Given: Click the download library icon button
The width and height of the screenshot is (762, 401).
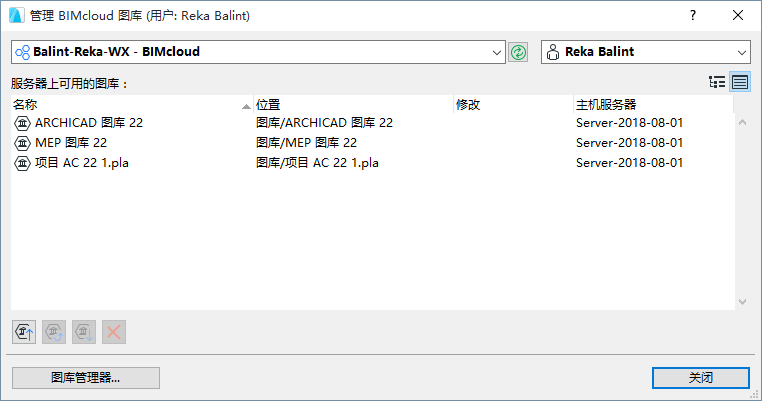Looking at the screenshot, I should pos(84,332).
